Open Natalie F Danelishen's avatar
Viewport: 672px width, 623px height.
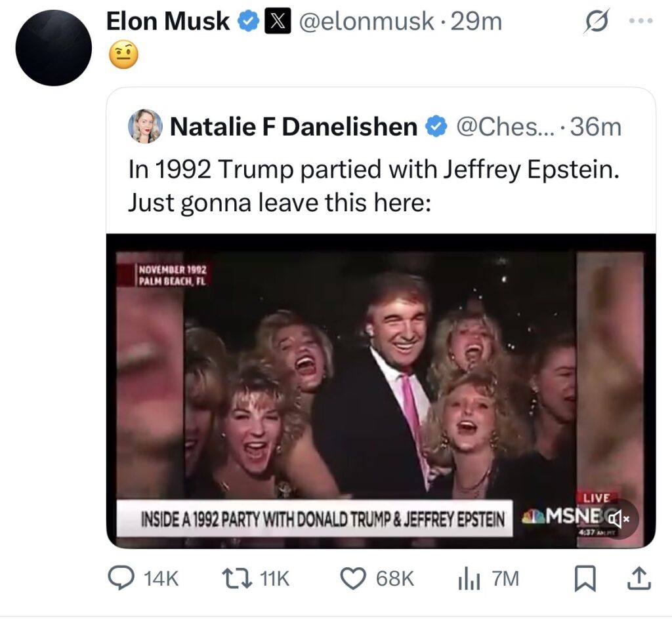(x=145, y=126)
